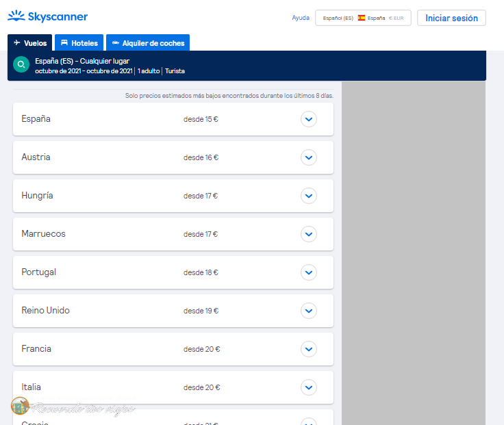This screenshot has height=425, width=504.
Task: Expand the Marruecos row chevron
Action: [x=309, y=234]
